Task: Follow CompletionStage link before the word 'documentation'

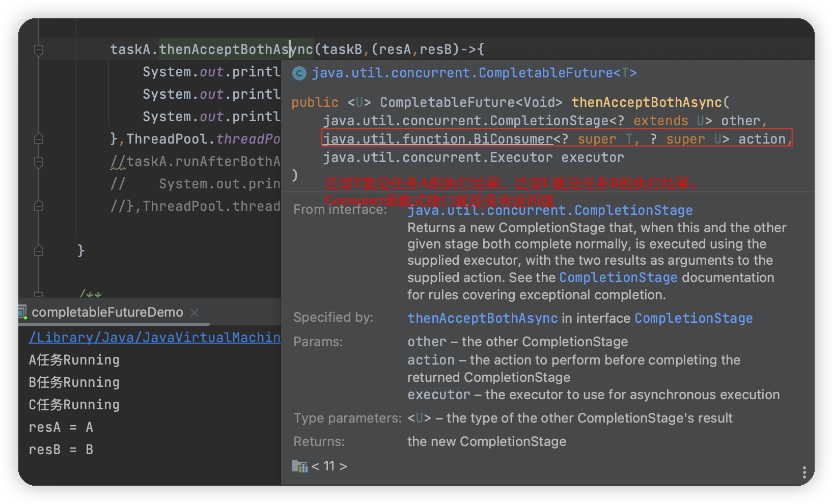Action: point(618,277)
